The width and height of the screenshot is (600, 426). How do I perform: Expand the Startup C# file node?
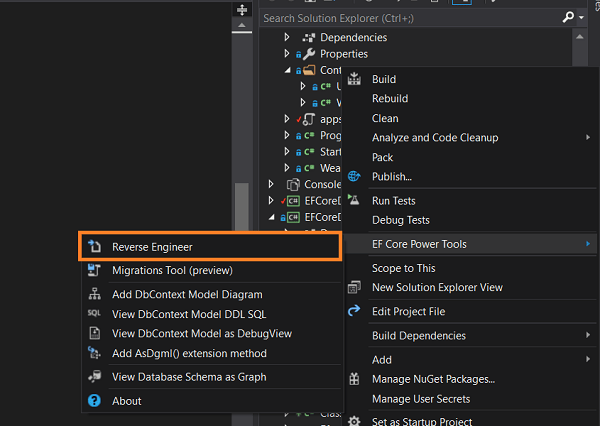[287, 152]
